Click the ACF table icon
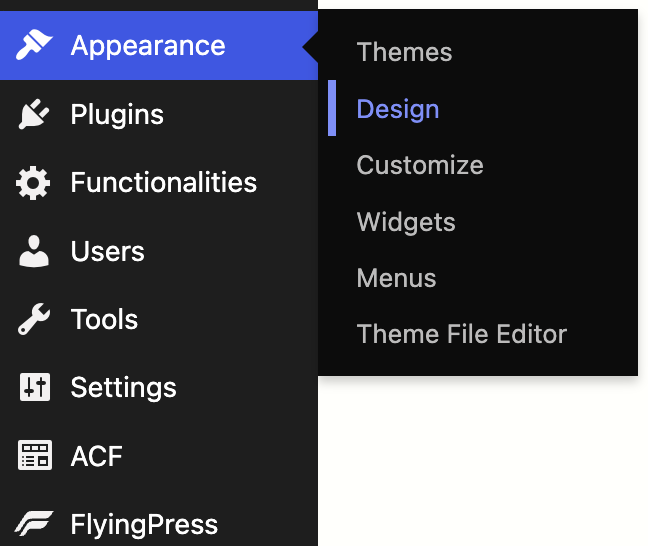This screenshot has height=546, width=648. click(35, 456)
